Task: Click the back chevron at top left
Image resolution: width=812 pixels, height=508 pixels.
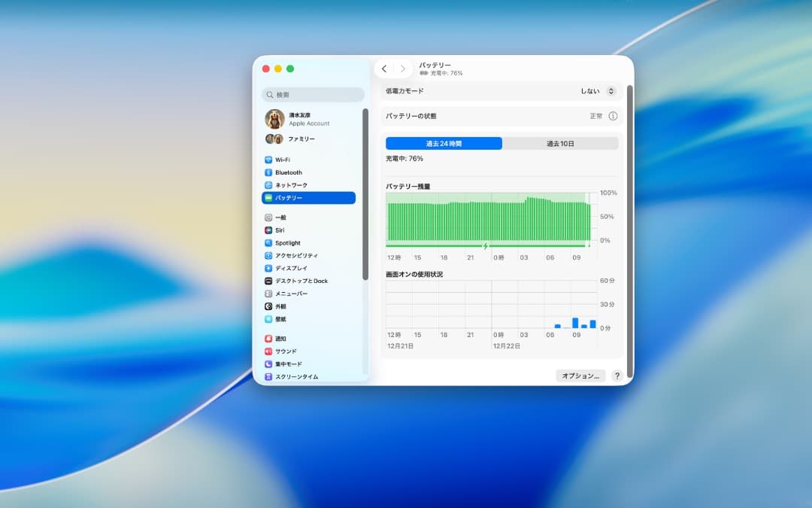Action: point(384,68)
